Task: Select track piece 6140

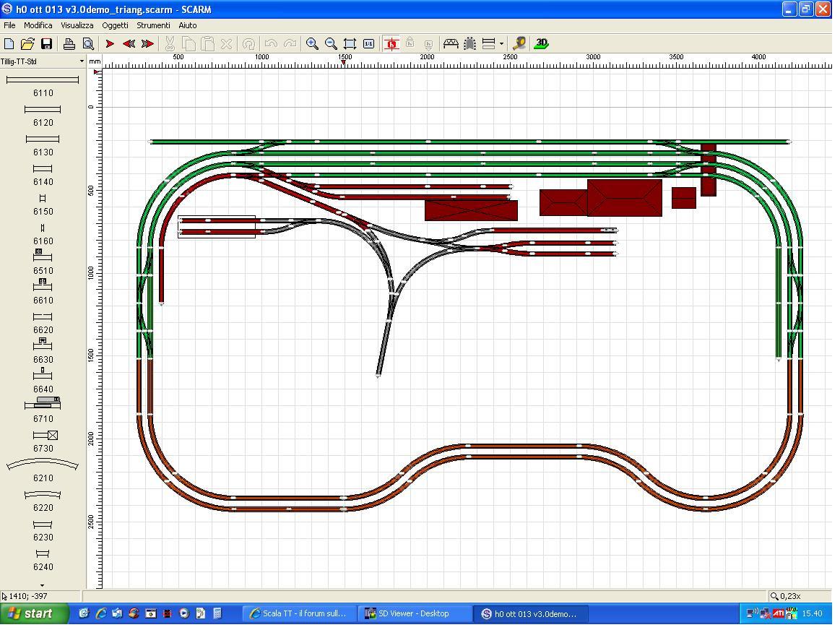Action: tap(43, 175)
